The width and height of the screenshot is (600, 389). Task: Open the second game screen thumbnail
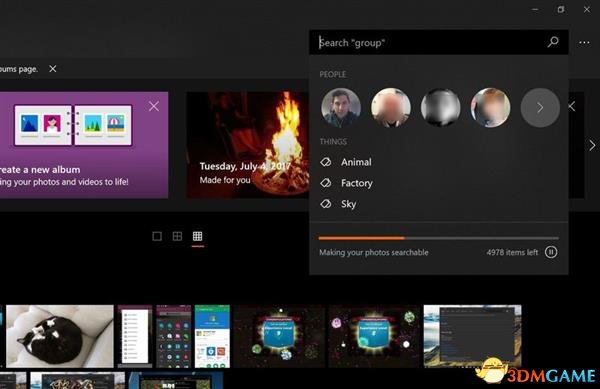(374, 336)
